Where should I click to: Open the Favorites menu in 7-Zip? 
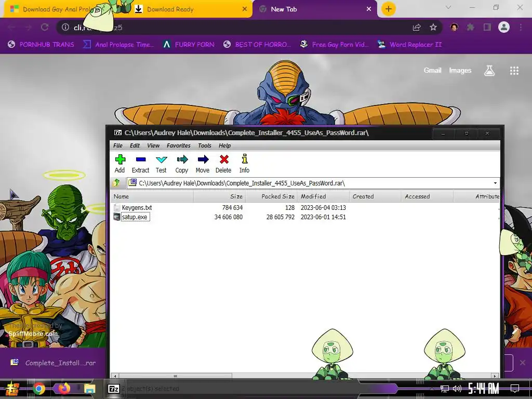click(x=179, y=145)
